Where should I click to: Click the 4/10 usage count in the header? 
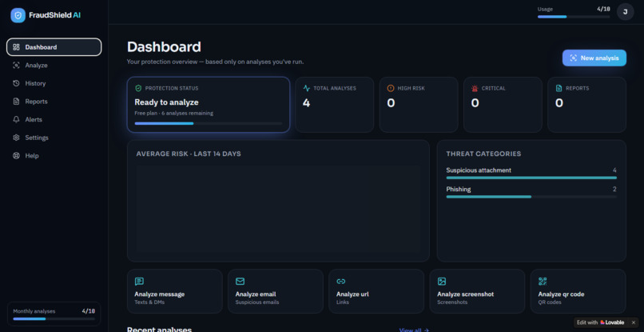coord(603,9)
